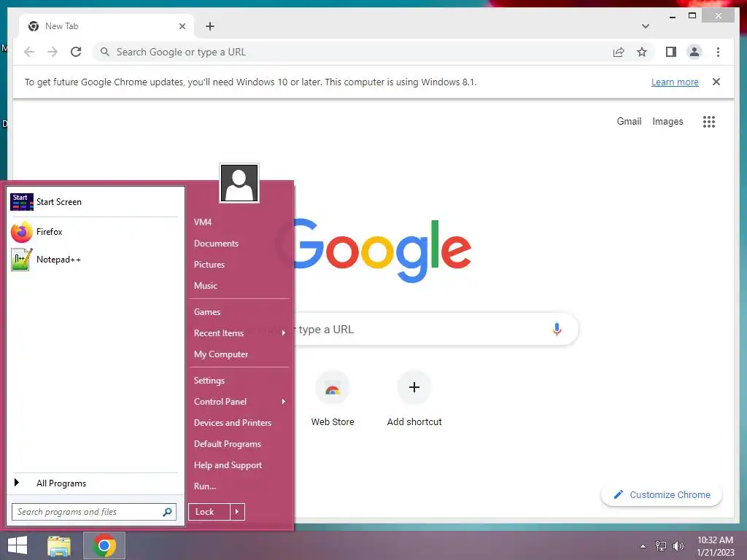
Task: Go back with Chrome's back arrow
Action: point(29,52)
